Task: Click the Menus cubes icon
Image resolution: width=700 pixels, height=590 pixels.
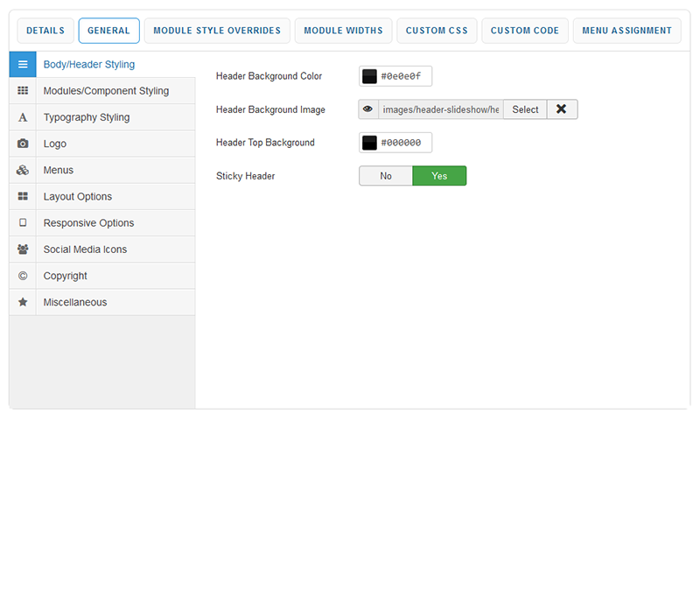Action: 23,170
